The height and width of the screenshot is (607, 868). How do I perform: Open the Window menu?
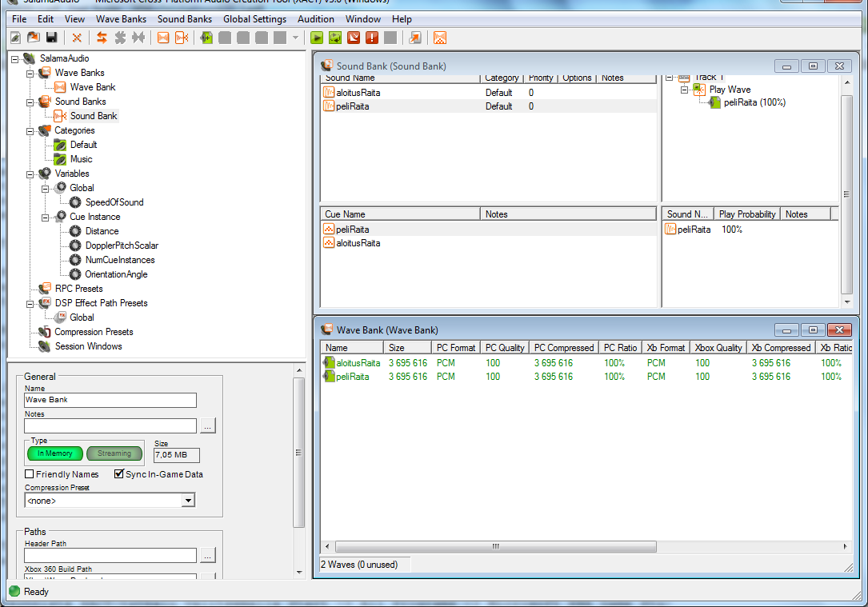362,19
